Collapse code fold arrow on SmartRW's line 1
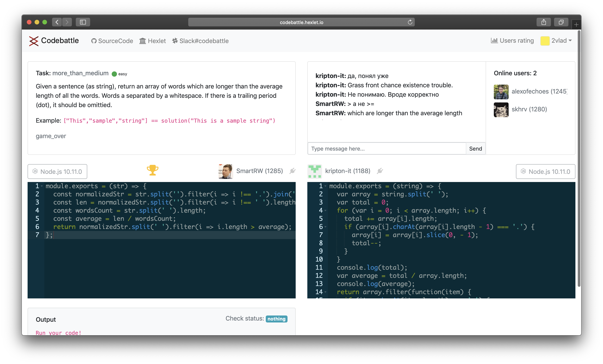Viewport: 603px width, 364px height. click(x=42, y=186)
